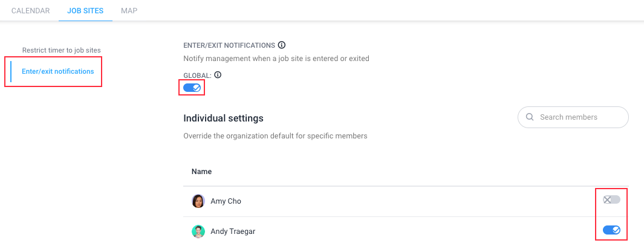Switch to the Calendar tab
Viewport: 644px width, 246px height.
pyautogui.click(x=30, y=11)
